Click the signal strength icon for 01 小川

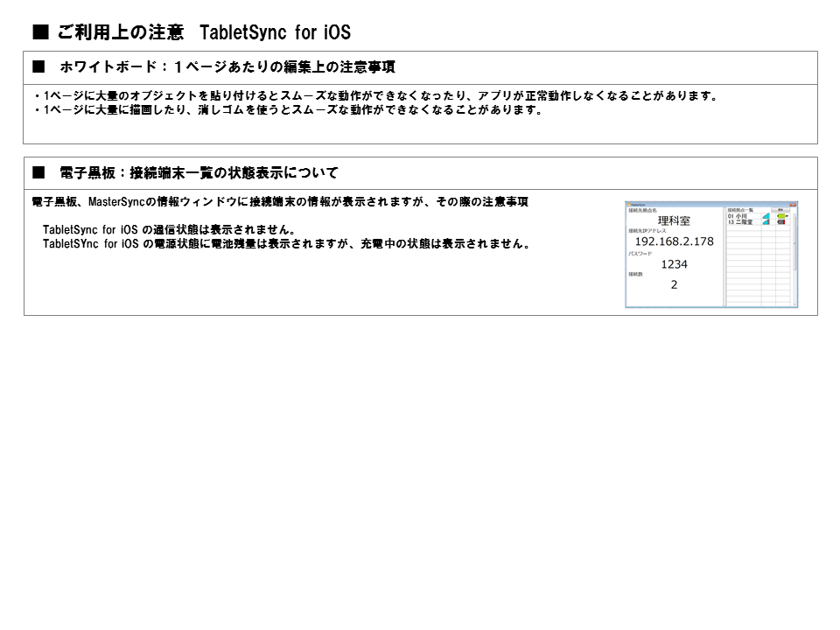(x=766, y=216)
